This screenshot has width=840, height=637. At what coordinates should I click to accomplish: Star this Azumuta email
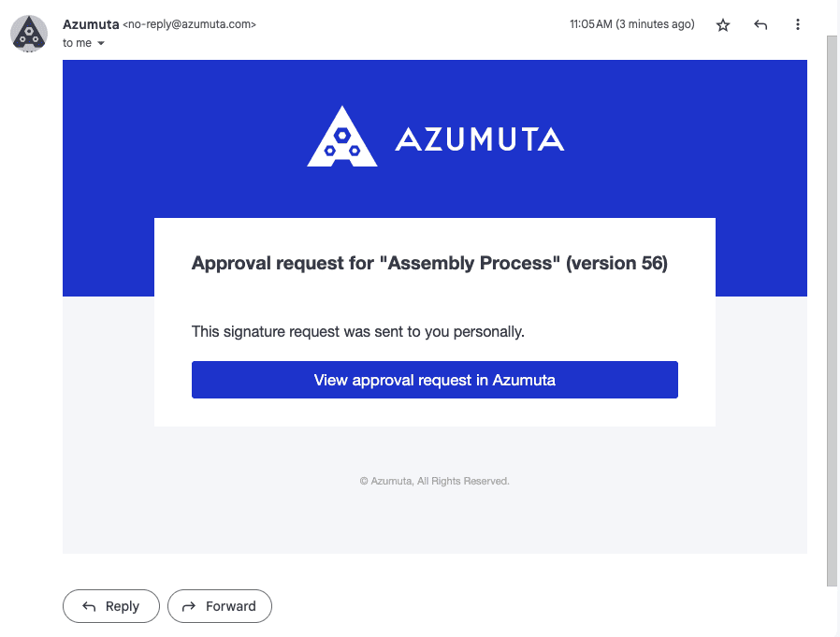pos(723,25)
